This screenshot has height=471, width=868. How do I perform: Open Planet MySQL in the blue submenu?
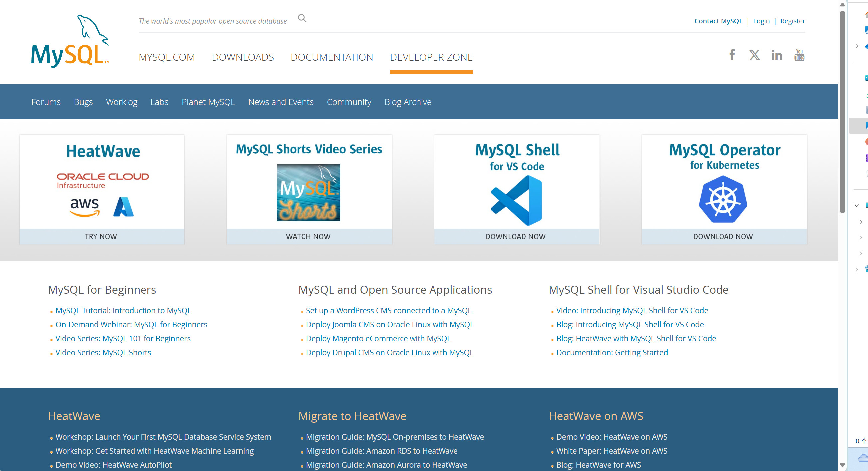pyautogui.click(x=208, y=102)
